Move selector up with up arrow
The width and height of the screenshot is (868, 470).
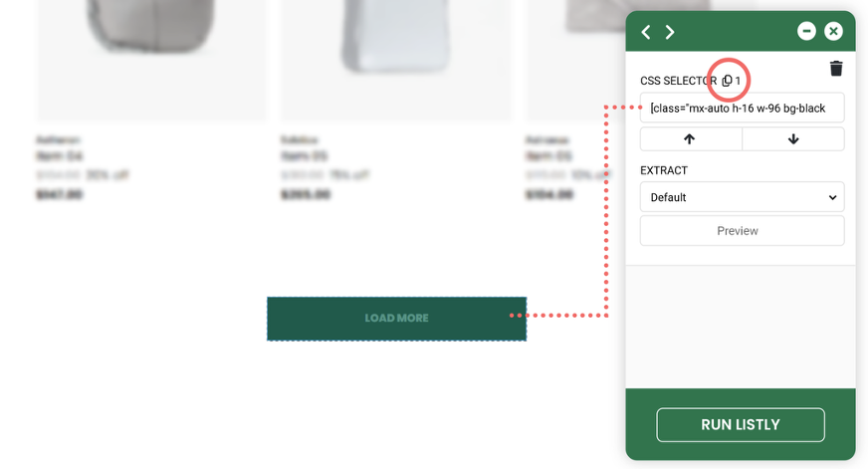[690, 138]
